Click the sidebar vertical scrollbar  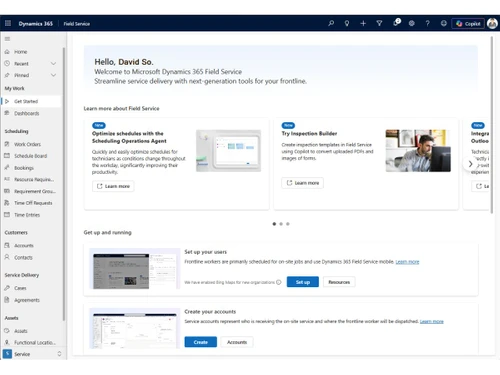64,184
